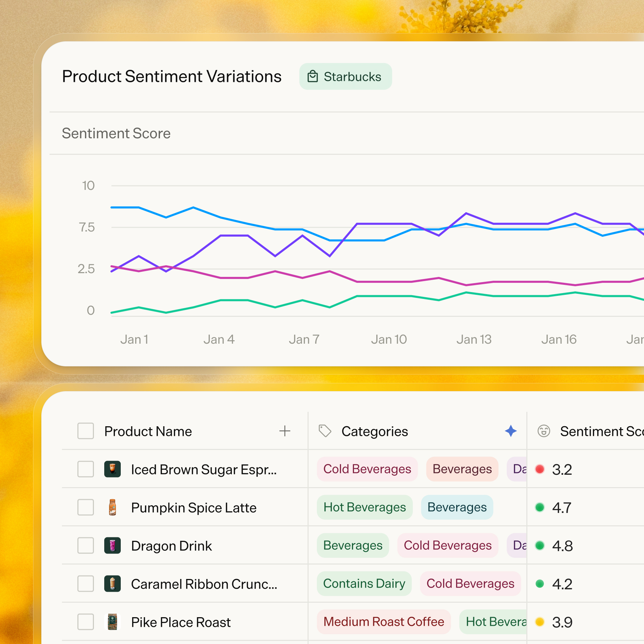This screenshot has height=644, width=644.
Task: Click the Jan 1 axis label
Action: click(x=134, y=340)
